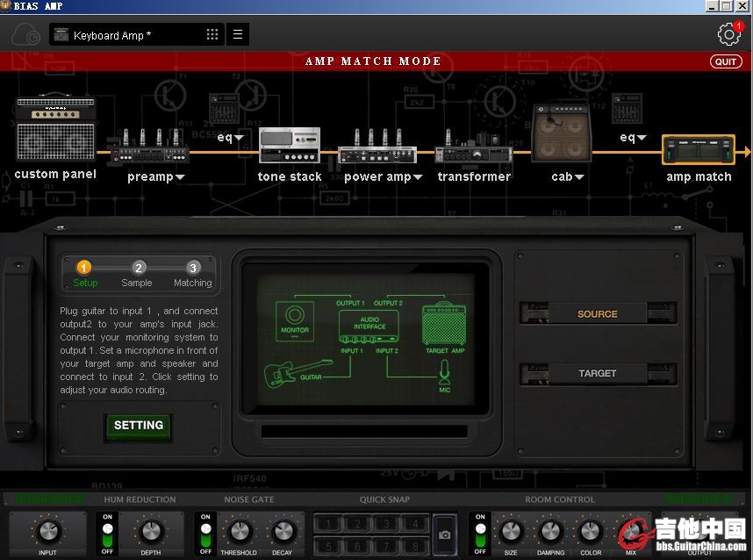Select the amp match module image

point(699,150)
